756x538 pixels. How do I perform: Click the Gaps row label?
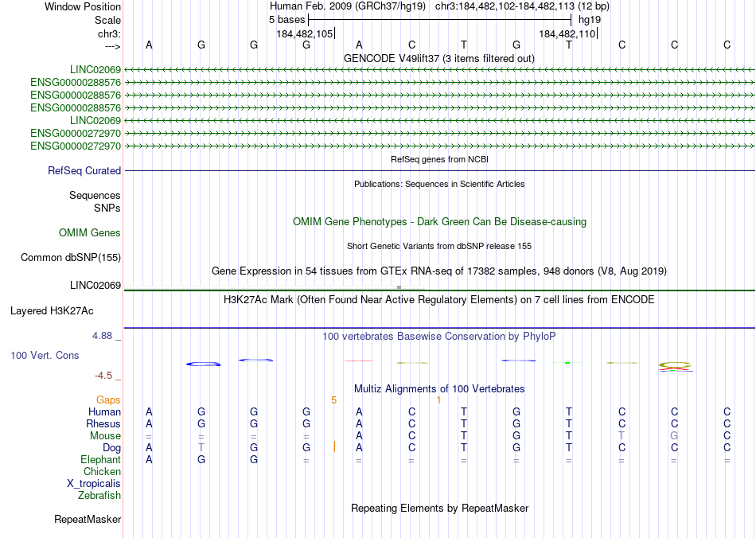[108, 400]
